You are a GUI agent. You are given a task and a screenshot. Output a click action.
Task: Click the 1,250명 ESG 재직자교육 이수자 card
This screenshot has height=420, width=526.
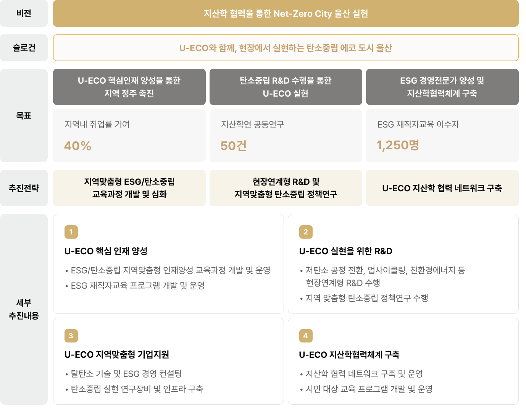click(442, 136)
